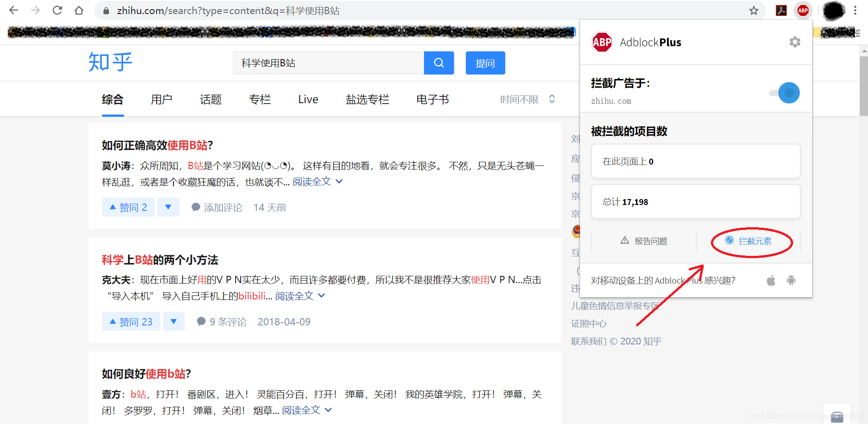This screenshot has height=424, width=868.
Task: Reload the page with refresh icon
Action: point(57,10)
